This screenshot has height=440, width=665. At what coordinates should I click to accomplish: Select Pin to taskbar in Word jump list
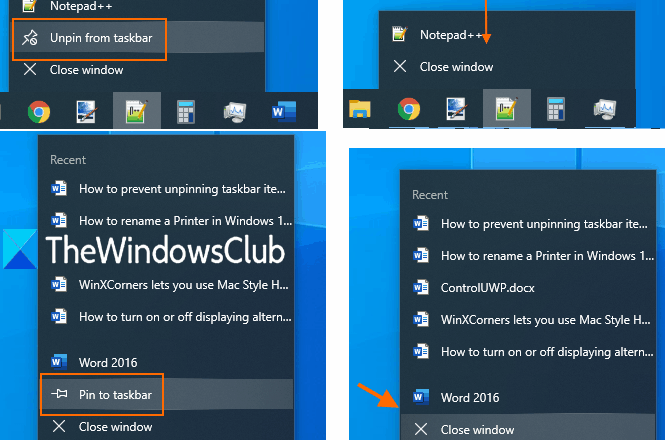tap(165, 395)
